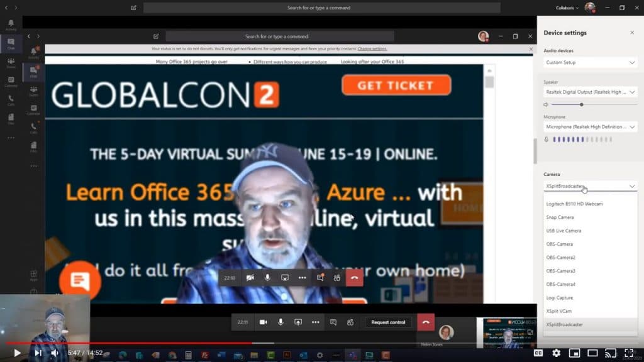644x362 pixels.
Task: Show conversation in the shared-screen meeting toolbar
Action: pyautogui.click(x=320, y=278)
